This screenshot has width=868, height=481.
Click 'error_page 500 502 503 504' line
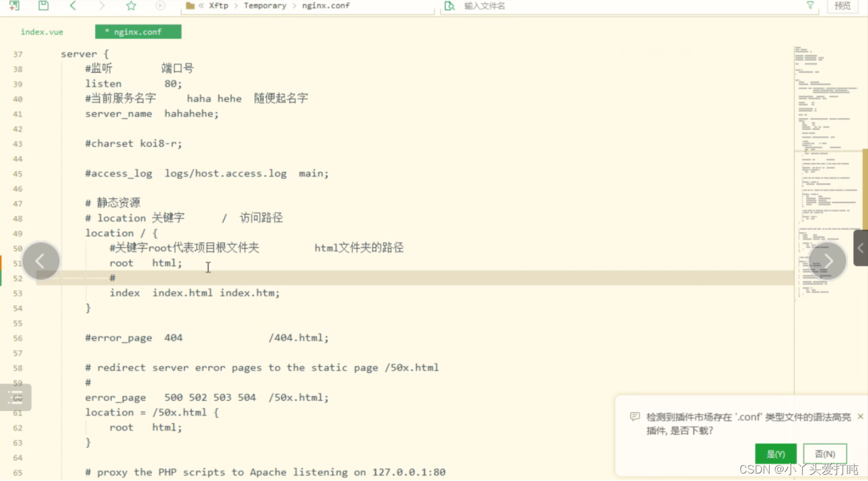tap(207, 397)
